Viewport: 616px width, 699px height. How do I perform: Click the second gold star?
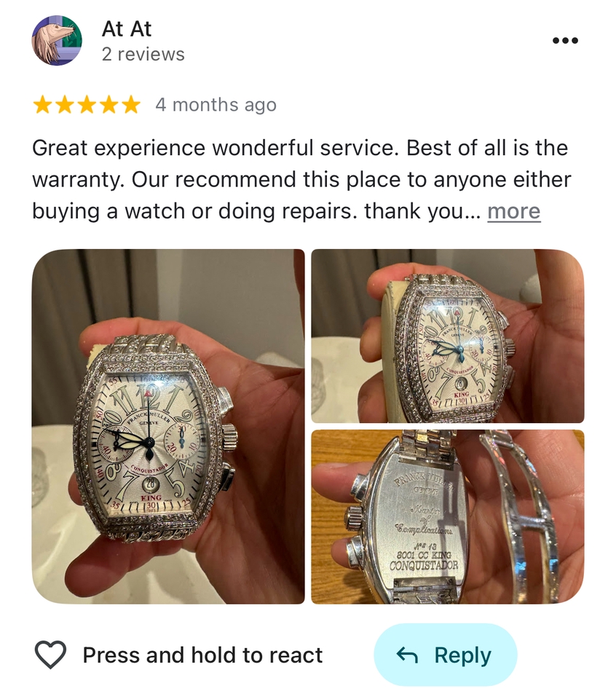pyautogui.click(x=65, y=105)
